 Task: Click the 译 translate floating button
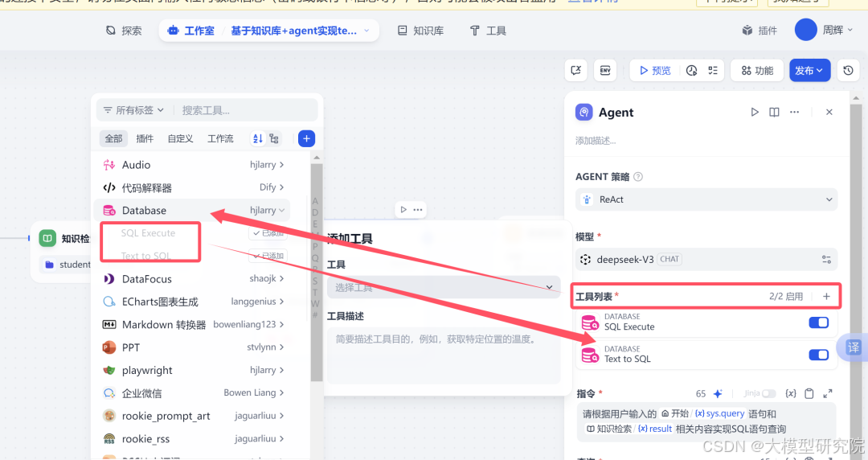pyautogui.click(x=853, y=347)
